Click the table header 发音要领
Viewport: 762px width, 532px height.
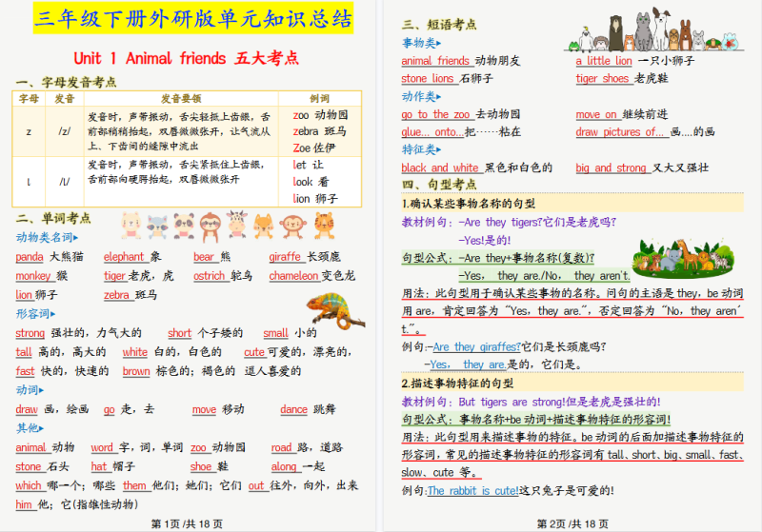click(181, 99)
